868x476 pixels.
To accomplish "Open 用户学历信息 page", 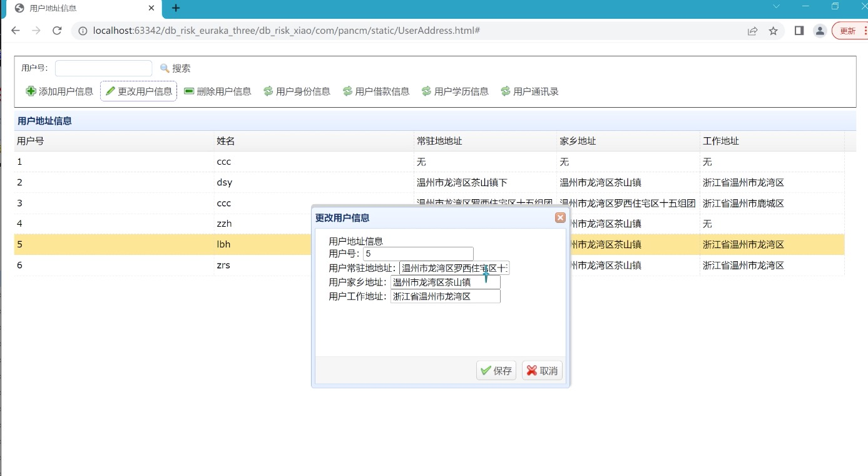I will click(455, 91).
